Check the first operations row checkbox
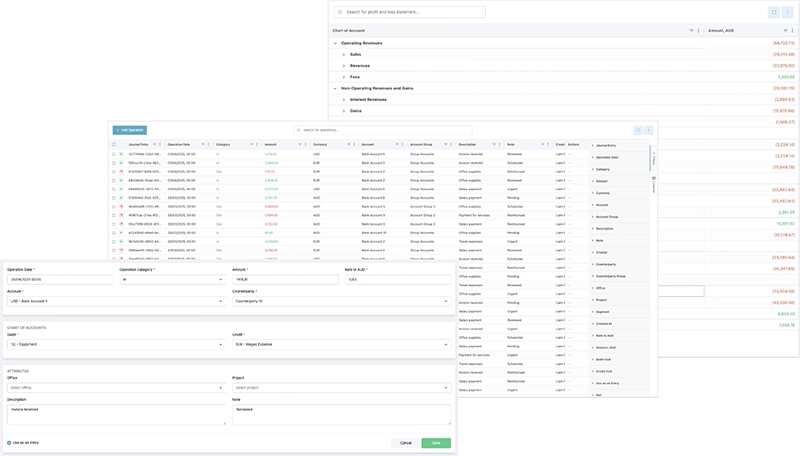Image resolution: width=800 pixels, height=456 pixels. [x=114, y=154]
